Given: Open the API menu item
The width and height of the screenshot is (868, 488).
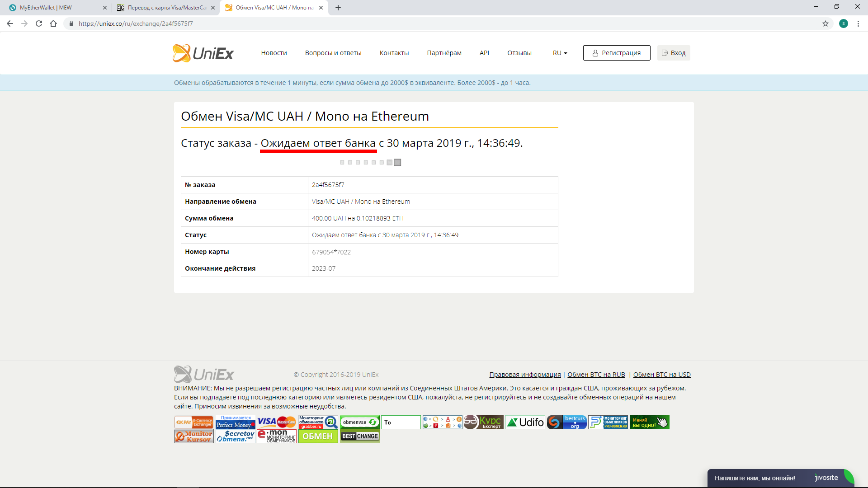Looking at the screenshot, I should click(x=484, y=53).
